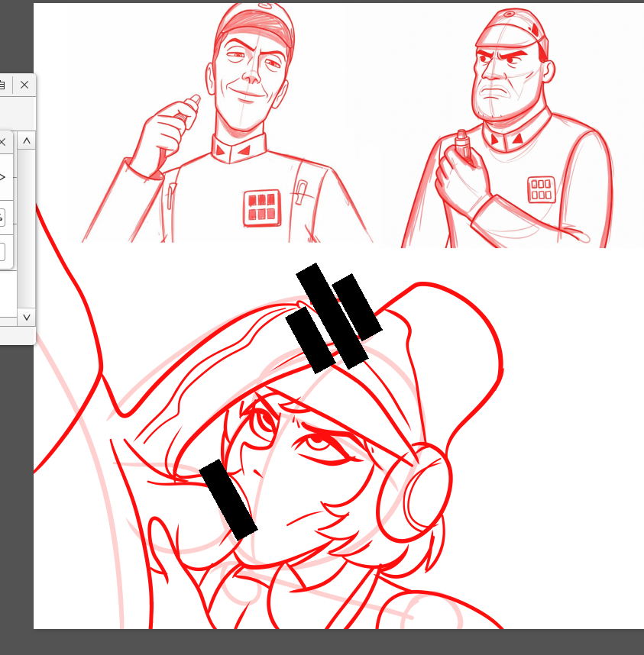Image resolution: width=644 pixels, height=655 pixels.
Task: Click the scroll up arrow in panel
Action: (26, 140)
